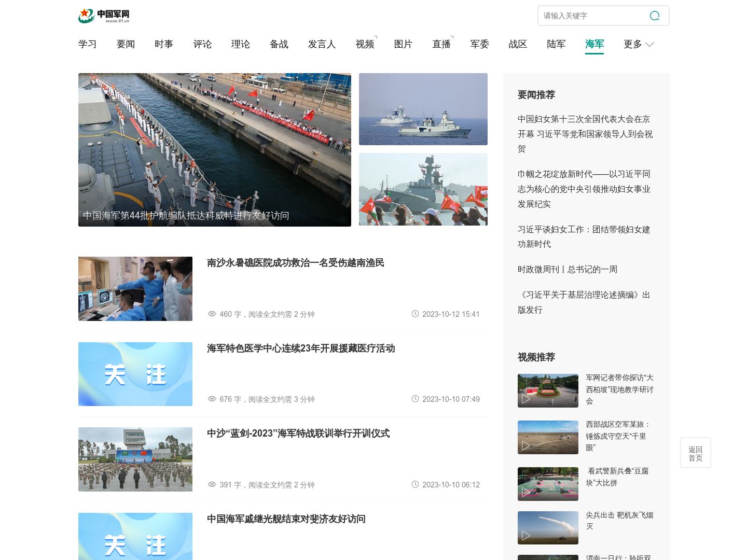Screen dimensions: 747x560
Task: Open the 关注 thumbnail for 戚继光舰 article
Action: coord(135,536)
